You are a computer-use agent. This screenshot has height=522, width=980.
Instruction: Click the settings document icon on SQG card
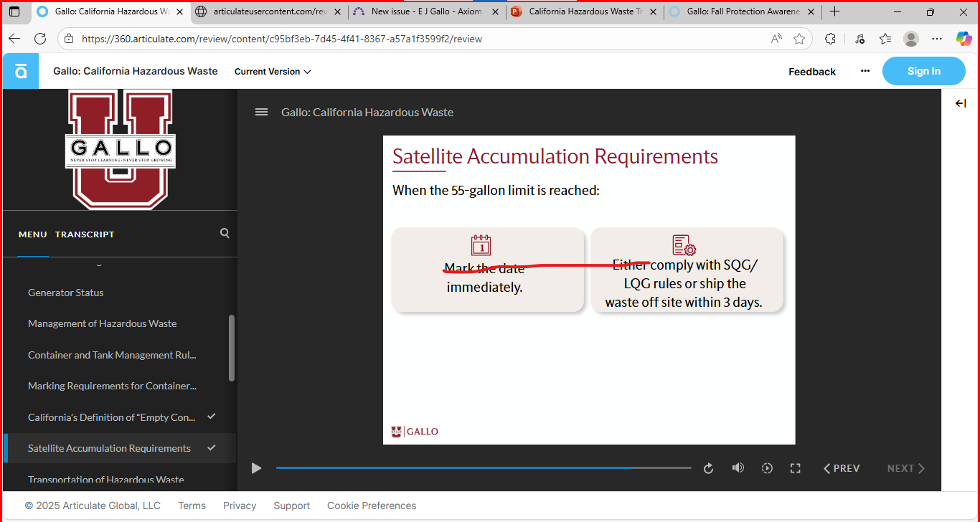pos(684,245)
